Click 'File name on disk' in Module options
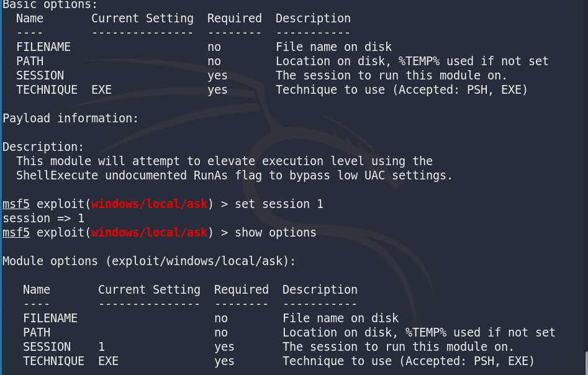This screenshot has height=375, width=588. (x=340, y=318)
